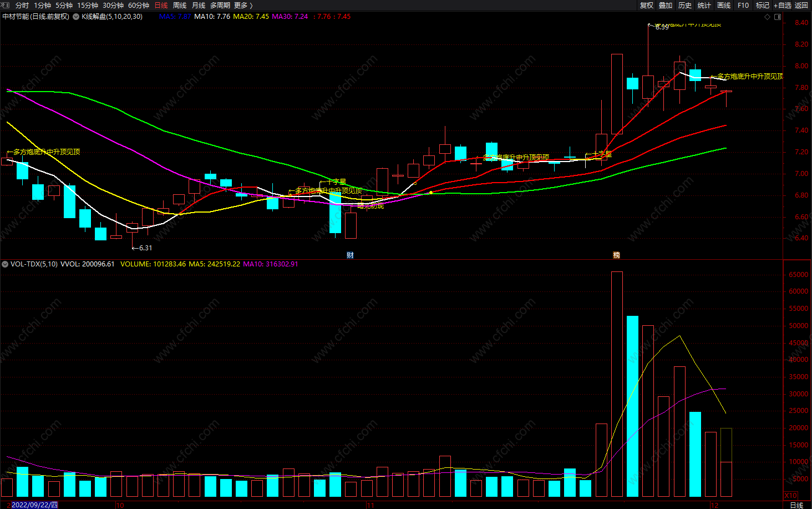
Task: Click the 统计 statistics button
Action: coord(704,6)
